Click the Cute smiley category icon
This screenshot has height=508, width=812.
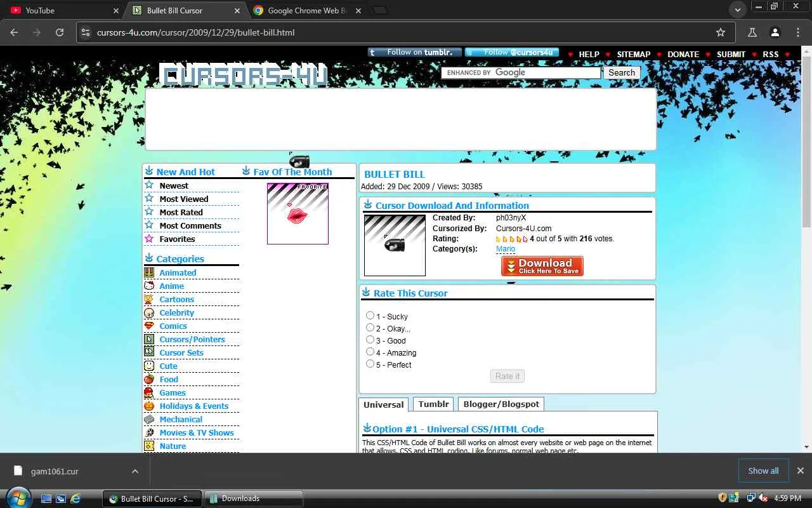149,366
